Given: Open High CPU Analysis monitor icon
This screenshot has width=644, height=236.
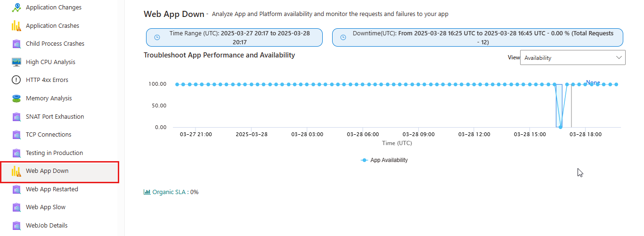Looking at the screenshot, I should pos(16,62).
